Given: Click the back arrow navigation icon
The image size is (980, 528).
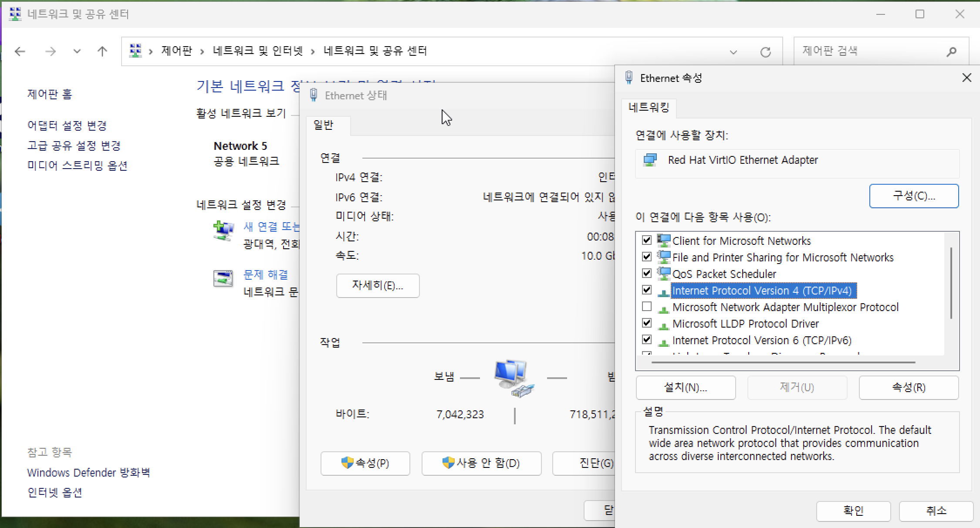Looking at the screenshot, I should point(20,51).
